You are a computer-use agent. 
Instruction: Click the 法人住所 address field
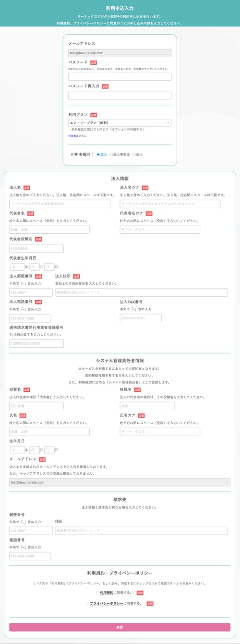142,292
